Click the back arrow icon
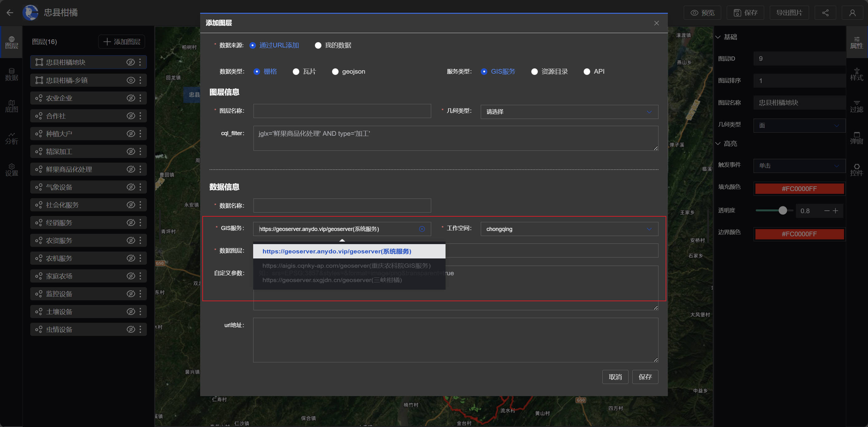Image resolution: width=868 pixels, height=427 pixels. [x=10, y=13]
